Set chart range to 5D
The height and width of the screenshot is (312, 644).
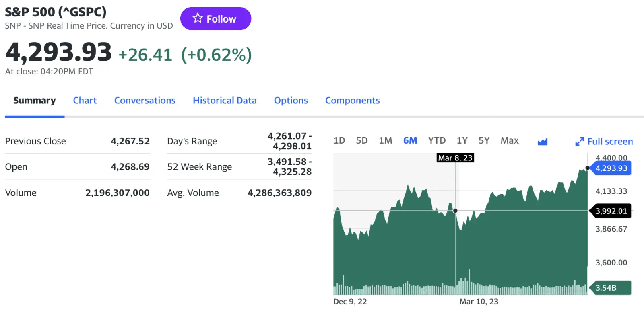362,141
